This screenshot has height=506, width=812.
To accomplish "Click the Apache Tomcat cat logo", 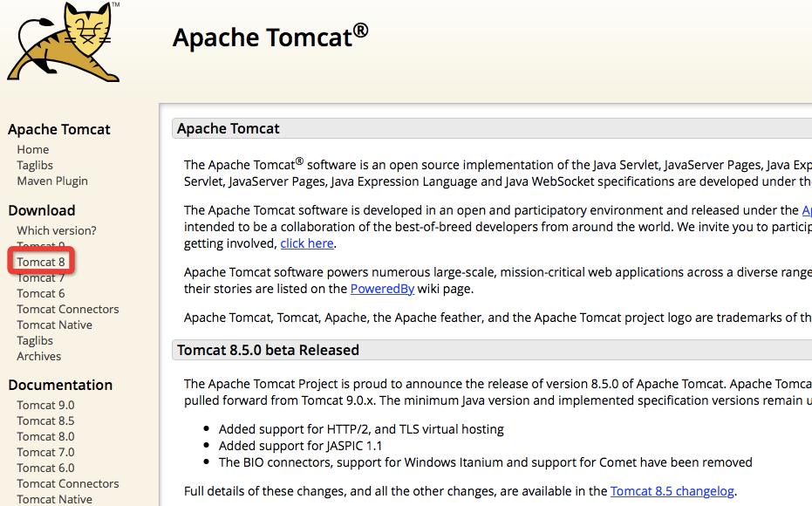I will click(65, 42).
